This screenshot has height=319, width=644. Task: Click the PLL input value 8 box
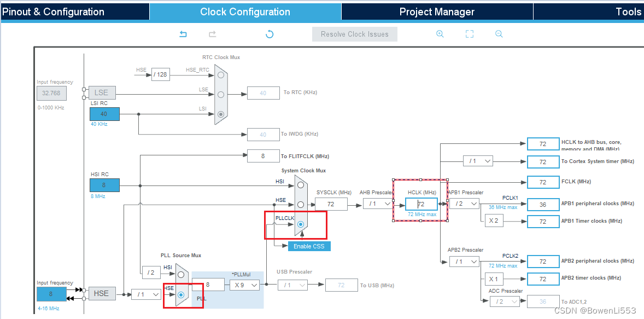pos(208,285)
